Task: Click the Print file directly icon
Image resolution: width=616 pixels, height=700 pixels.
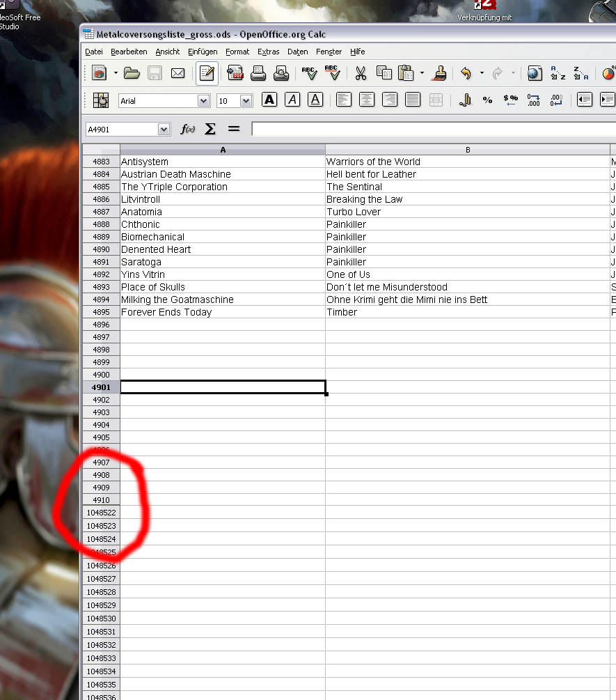Action: pyautogui.click(x=258, y=73)
